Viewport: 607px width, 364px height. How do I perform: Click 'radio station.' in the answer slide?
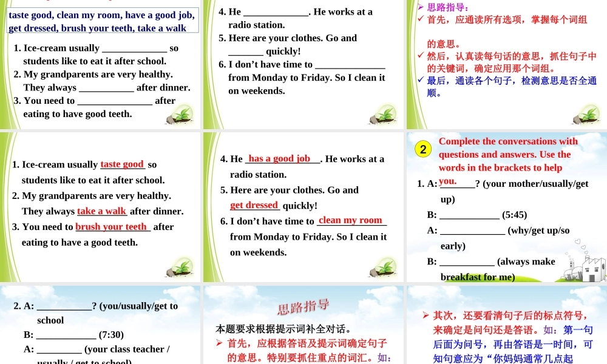pos(258,175)
